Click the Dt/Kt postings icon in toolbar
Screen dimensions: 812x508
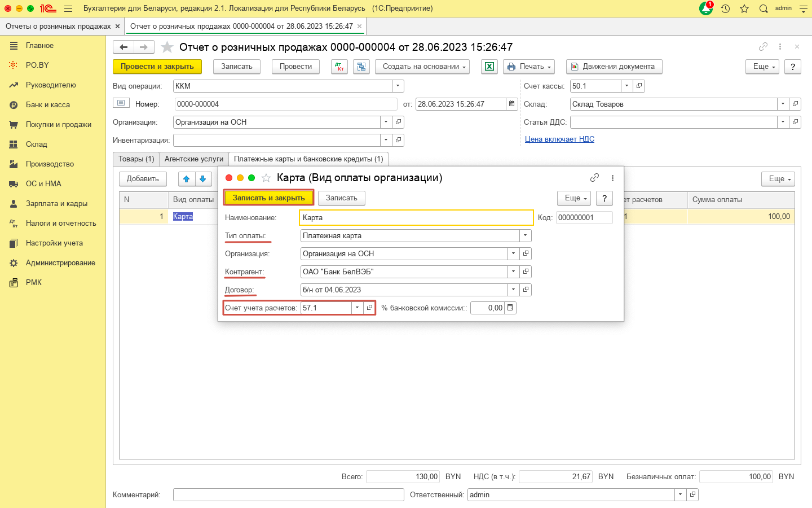point(339,67)
